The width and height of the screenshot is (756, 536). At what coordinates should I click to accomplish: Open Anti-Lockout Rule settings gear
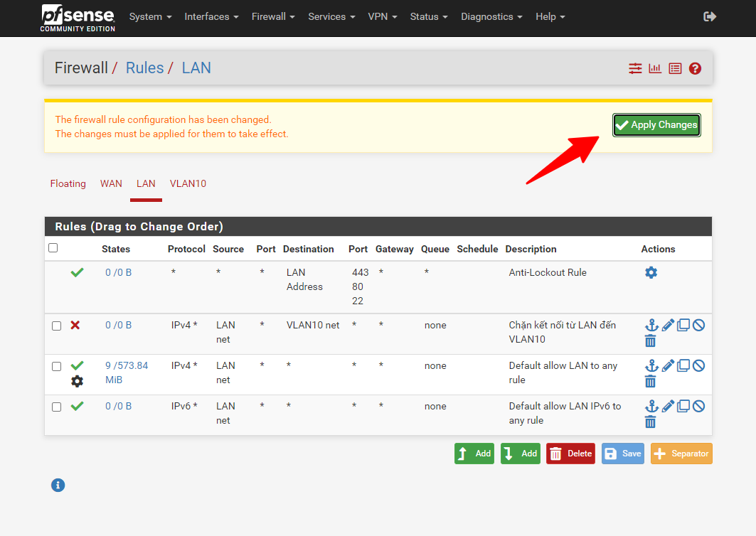pyautogui.click(x=651, y=272)
